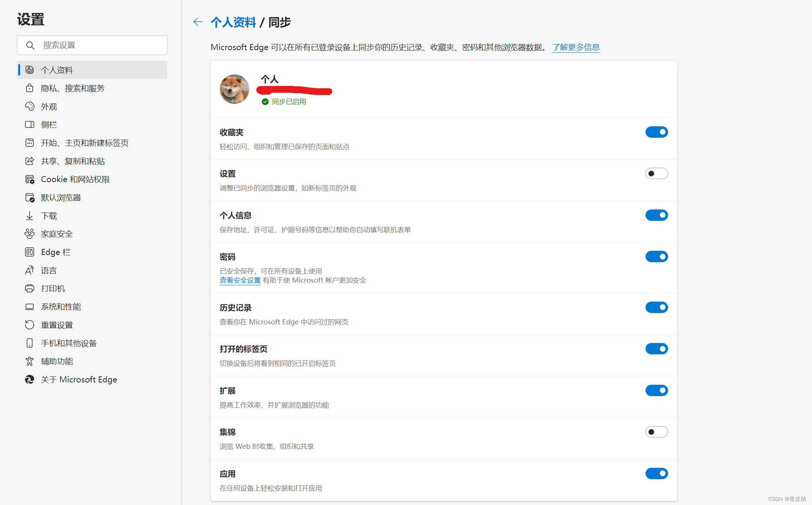Click the phone icon for 手机和其他设备

click(x=30, y=343)
